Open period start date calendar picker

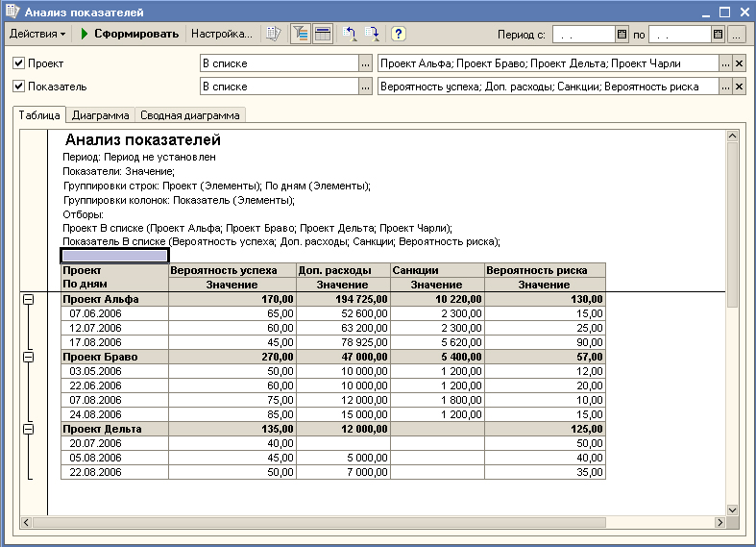pyautogui.click(x=622, y=35)
